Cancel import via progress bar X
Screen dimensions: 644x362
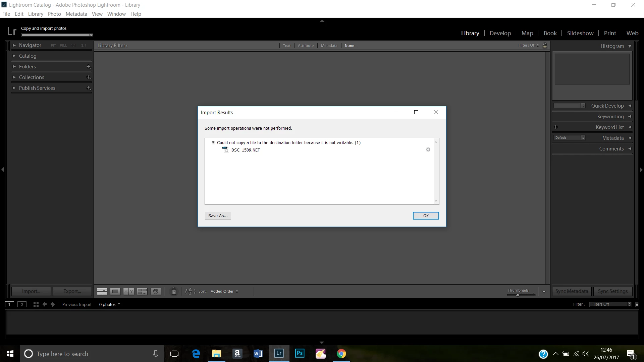coord(91,35)
